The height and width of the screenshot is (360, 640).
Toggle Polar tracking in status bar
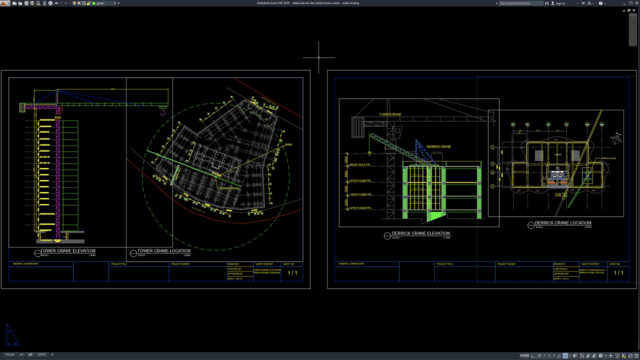click(540, 356)
